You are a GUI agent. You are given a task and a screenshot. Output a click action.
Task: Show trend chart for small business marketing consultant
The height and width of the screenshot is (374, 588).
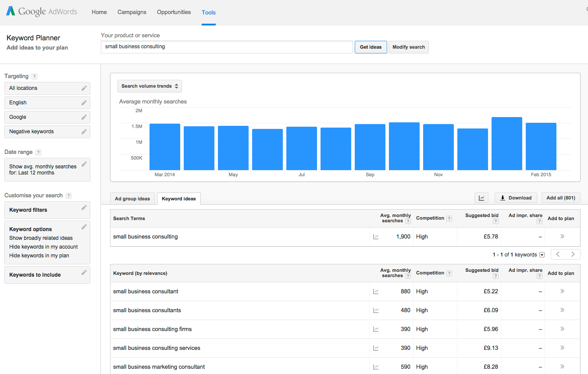[x=376, y=367]
